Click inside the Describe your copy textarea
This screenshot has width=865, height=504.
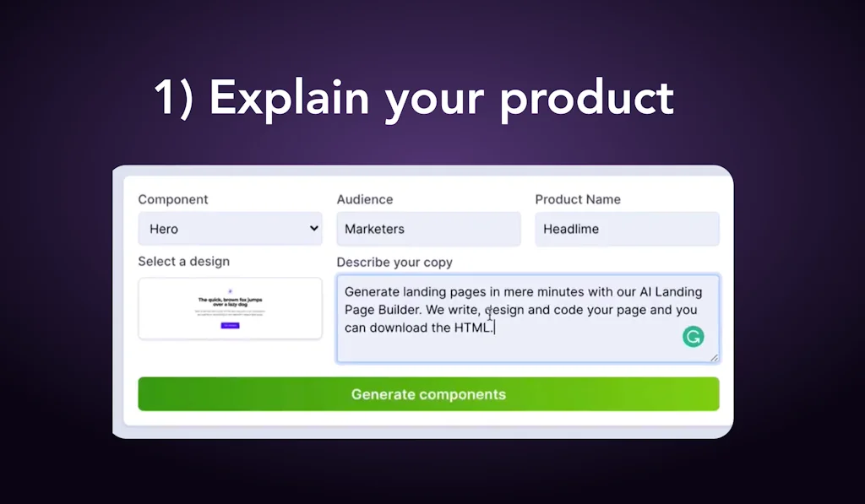528,318
